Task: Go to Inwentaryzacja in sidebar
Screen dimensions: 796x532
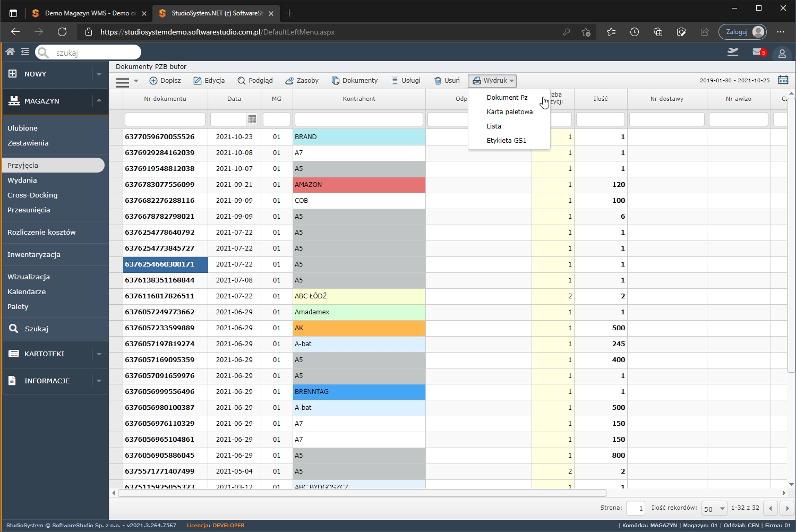Action: tap(34, 255)
